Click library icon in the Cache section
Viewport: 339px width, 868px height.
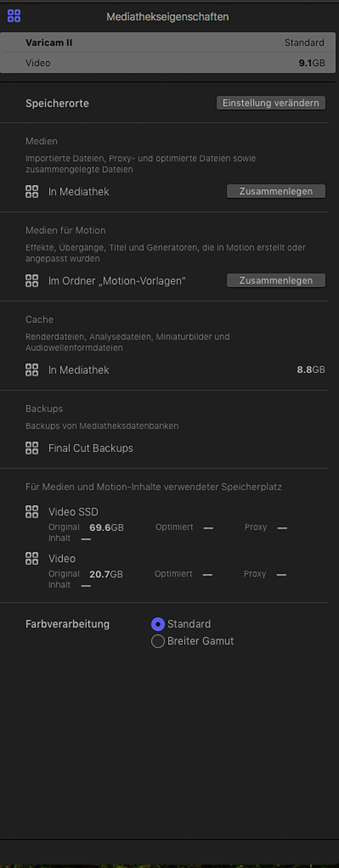pyautogui.click(x=32, y=370)
